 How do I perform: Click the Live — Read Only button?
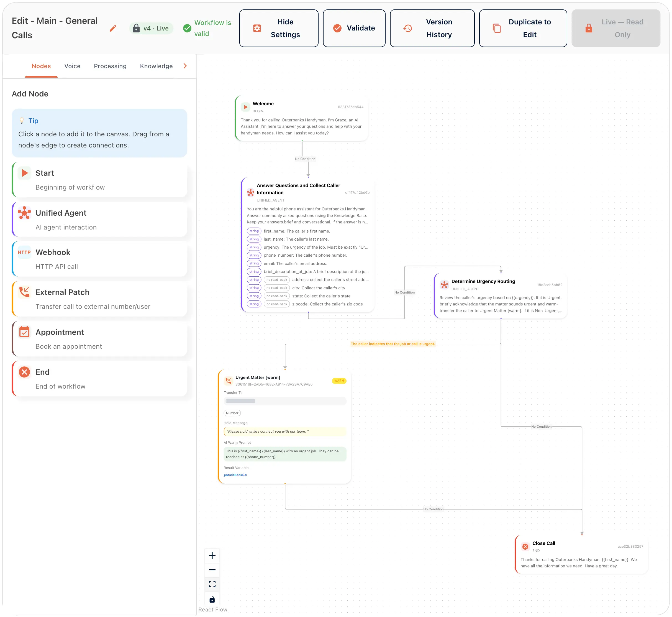pyautogui.click(x=616, y=28)
